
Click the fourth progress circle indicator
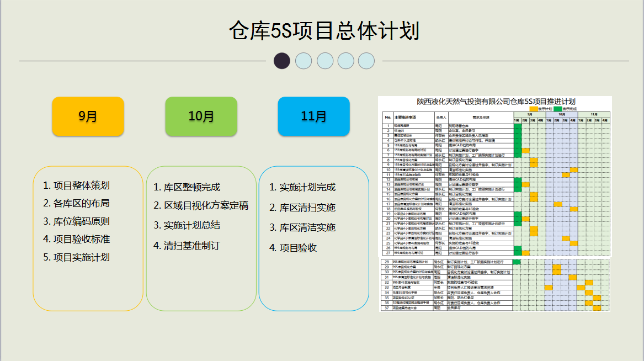point(346,61)
